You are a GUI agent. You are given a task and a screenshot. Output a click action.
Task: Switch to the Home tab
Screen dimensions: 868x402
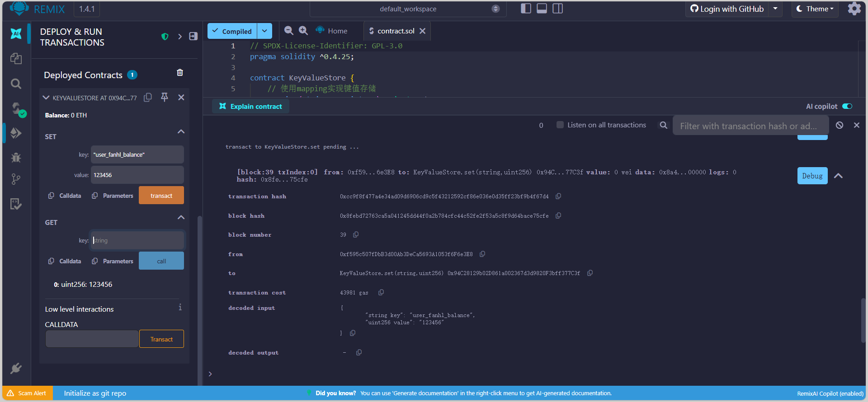pos(332,31)
